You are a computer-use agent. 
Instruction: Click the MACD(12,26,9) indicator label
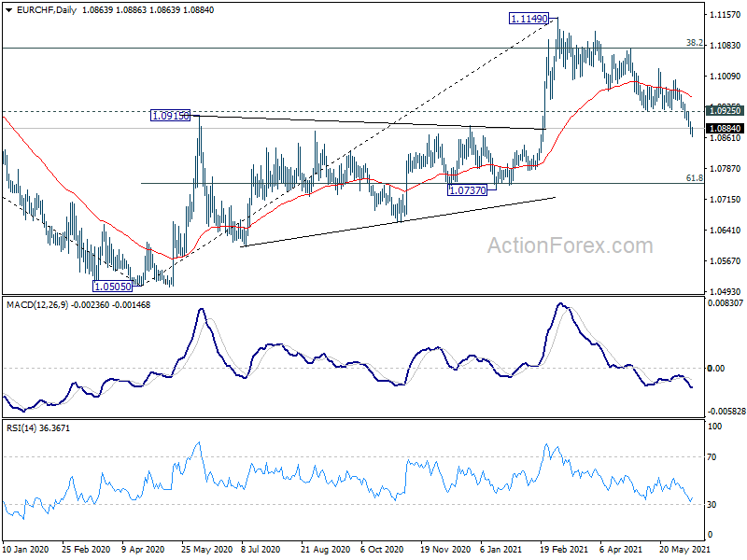pos(37,305)
